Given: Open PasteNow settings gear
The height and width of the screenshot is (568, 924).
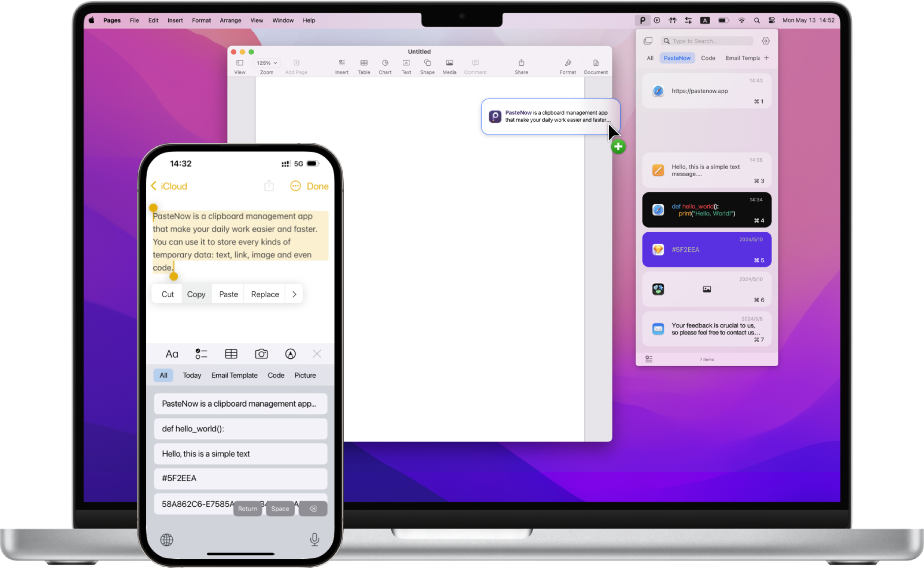Looking at the screenshot, I should [x=765, y=41].
